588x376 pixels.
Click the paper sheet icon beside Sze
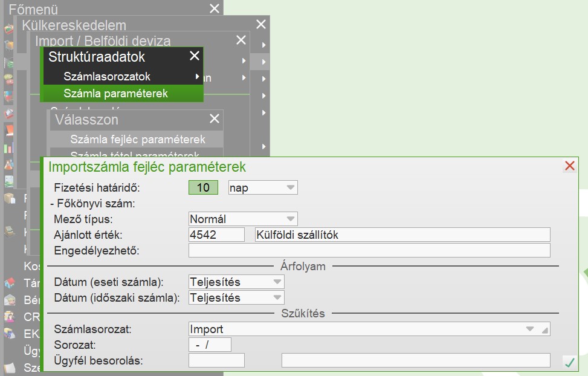click(10, 368)
